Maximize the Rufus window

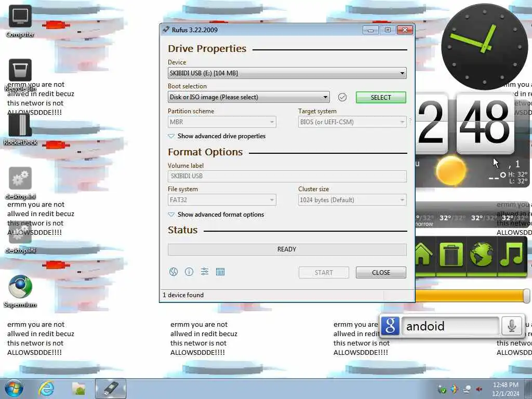388,30
